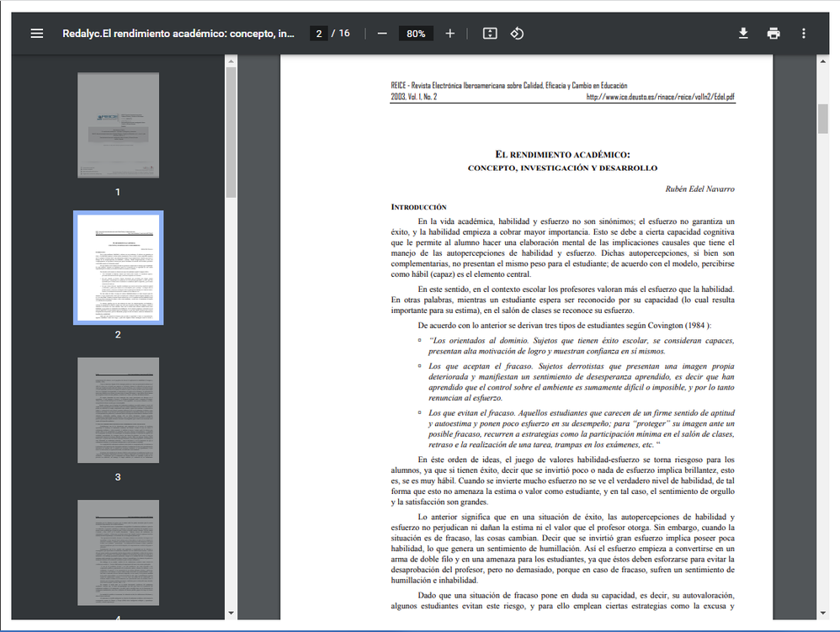Viewport: 840px width, 632px height.
Task: Select page 3 thumbnail
Action: click(x=119, y=411)
